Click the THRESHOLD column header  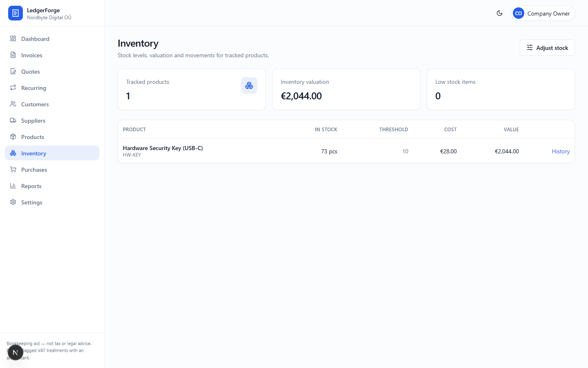(394, 129)
